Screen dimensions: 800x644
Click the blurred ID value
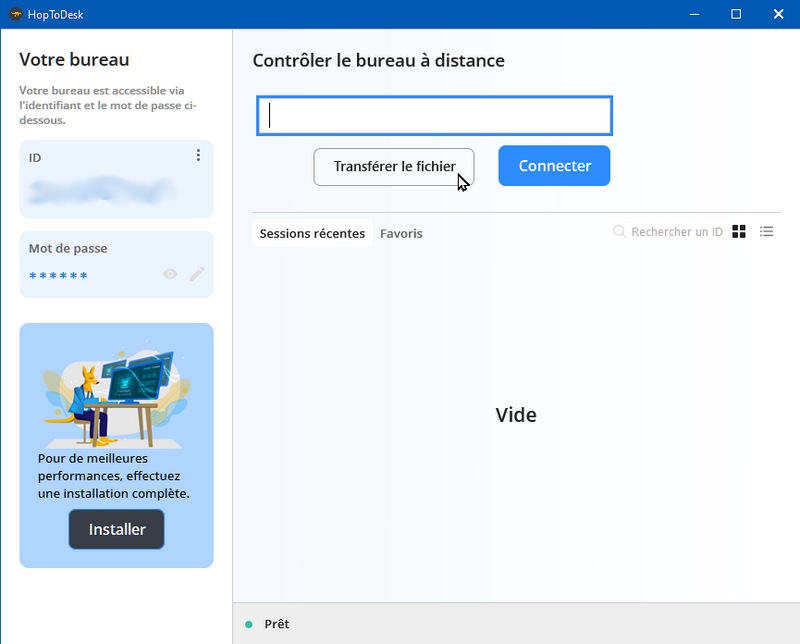(102, 188)
